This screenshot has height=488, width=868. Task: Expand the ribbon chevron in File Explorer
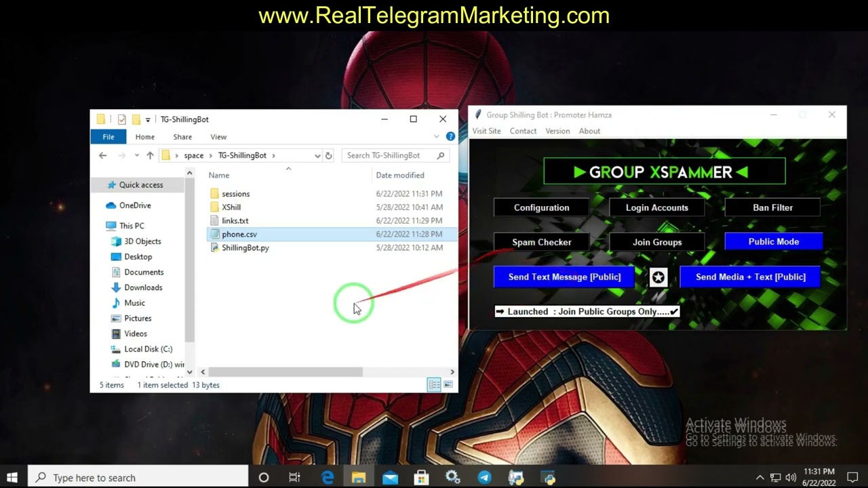pos(437,136)
